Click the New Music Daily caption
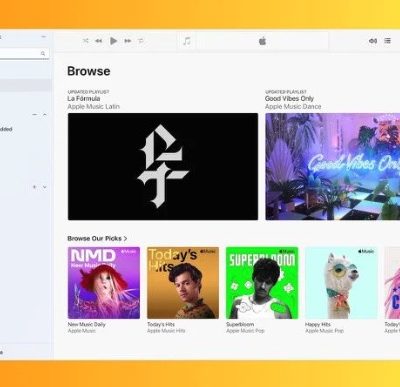 (86, 324)
